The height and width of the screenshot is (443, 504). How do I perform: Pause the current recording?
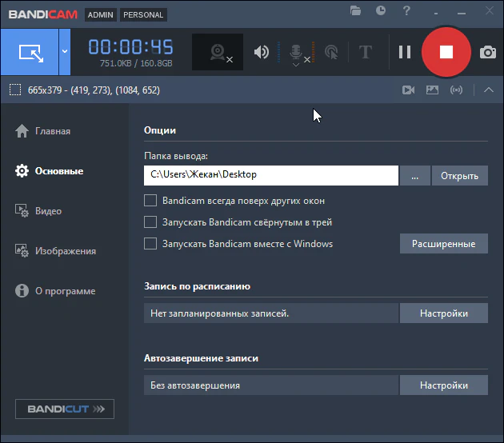(405, 52)
